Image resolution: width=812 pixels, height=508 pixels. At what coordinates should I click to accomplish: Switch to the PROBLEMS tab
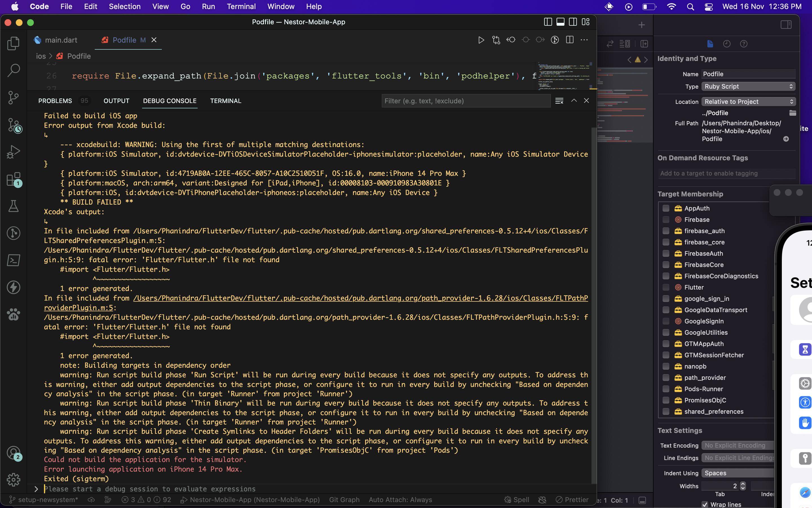point(55,101)
